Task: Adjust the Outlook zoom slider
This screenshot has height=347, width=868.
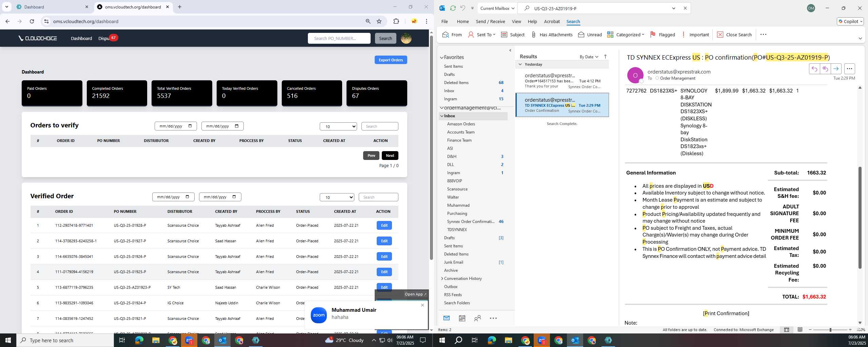Action: (830, 330)
